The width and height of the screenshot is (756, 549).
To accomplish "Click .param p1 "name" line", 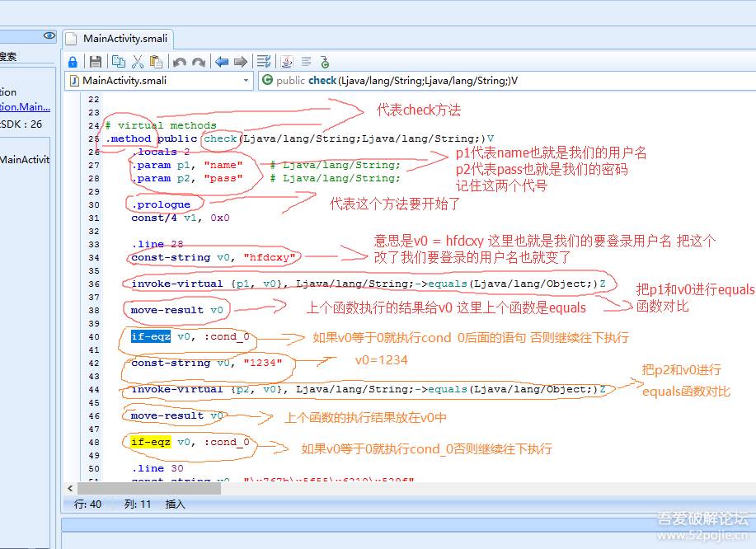I will click(187, 166).
